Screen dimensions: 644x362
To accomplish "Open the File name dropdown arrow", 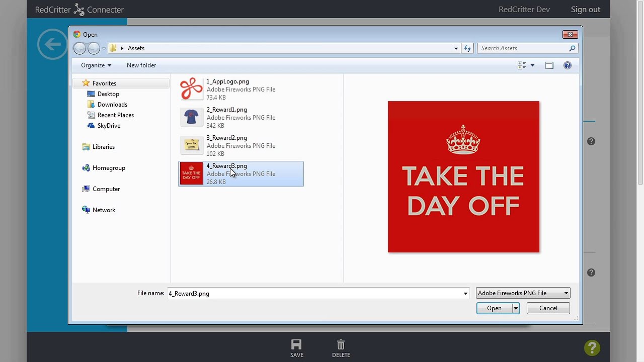I will click(x=465, y=293).
